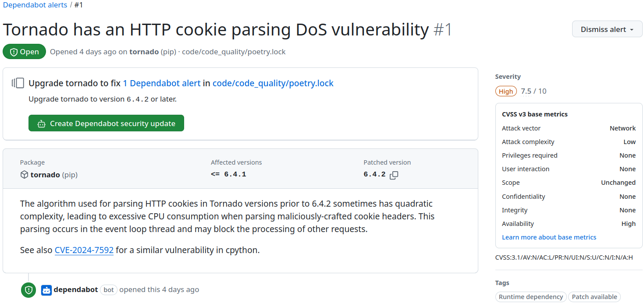Image resolution: width=644 pixels, height=303 pixels.
Task: Click the stacked pages icon beside Upgrade tornado
Action: click(x=18, y=83)
